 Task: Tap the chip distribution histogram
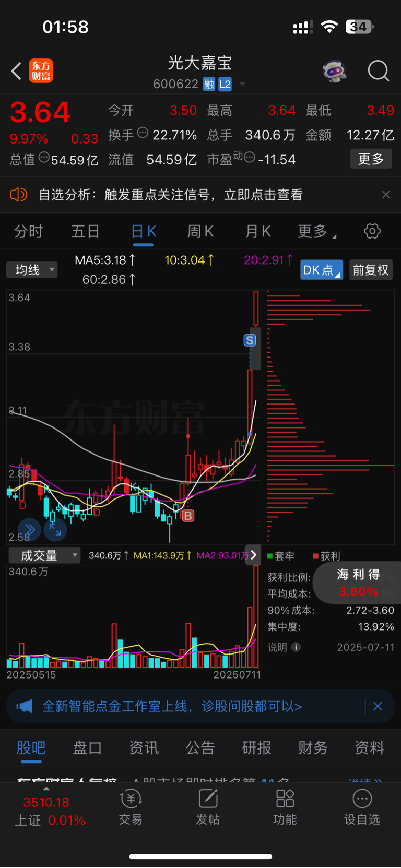[331, 417]
